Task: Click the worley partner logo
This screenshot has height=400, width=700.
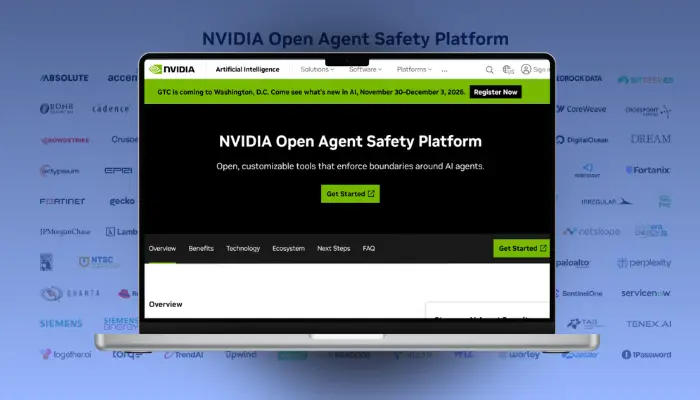Action: coord(519,354)
